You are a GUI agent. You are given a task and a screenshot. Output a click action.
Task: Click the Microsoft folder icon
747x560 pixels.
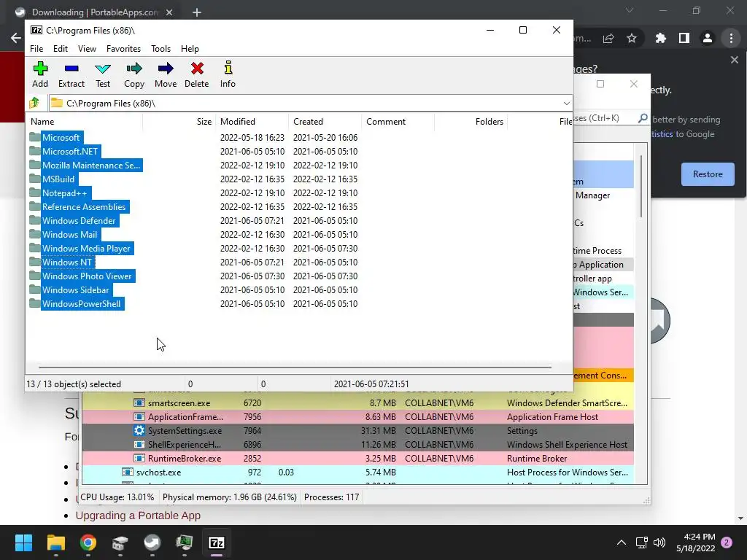34,137
